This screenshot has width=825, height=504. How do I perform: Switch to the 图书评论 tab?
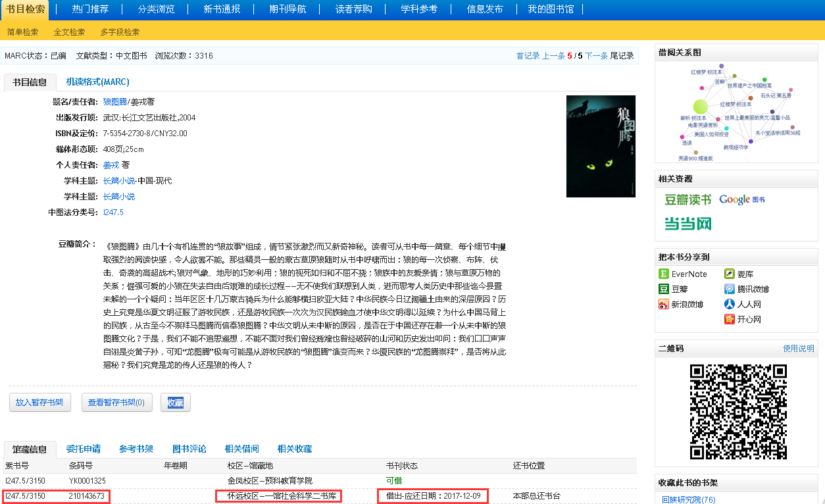point(189,449)
